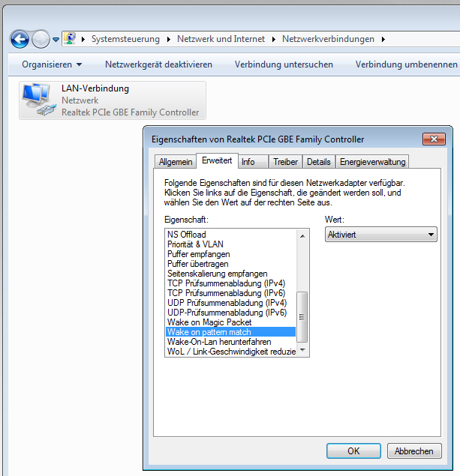Image resolution: width=460 pixels, height=476 pixels.
Task: Click the network folder icon in address bar
Action: click(x=70, y=39)
